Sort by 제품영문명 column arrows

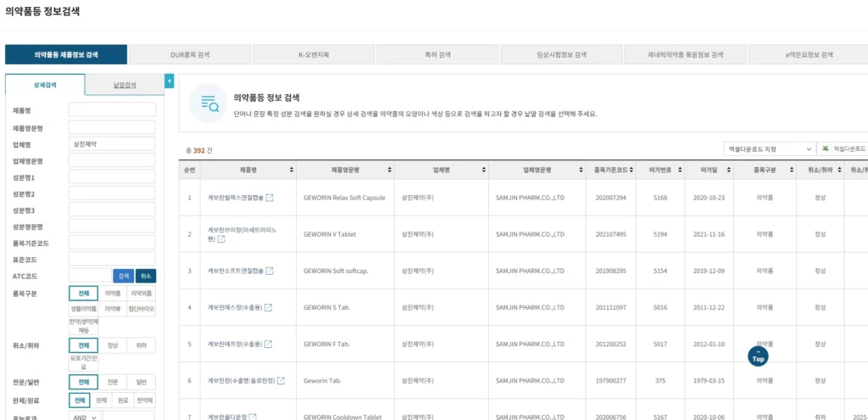390,170
